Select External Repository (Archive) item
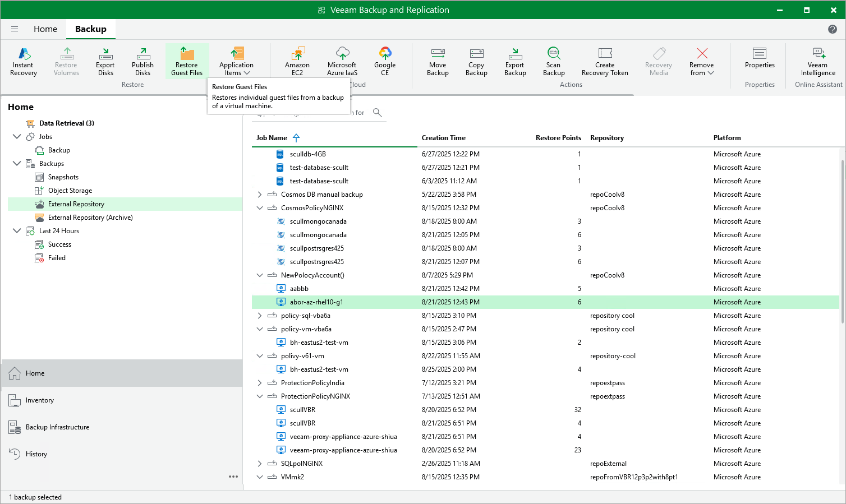846x504 pixels. [90, 218]
